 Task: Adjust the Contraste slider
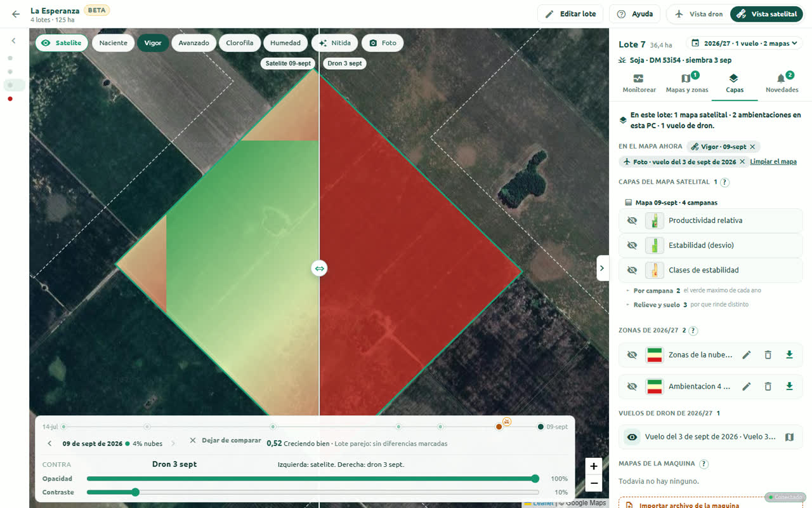tap(313, 492)
